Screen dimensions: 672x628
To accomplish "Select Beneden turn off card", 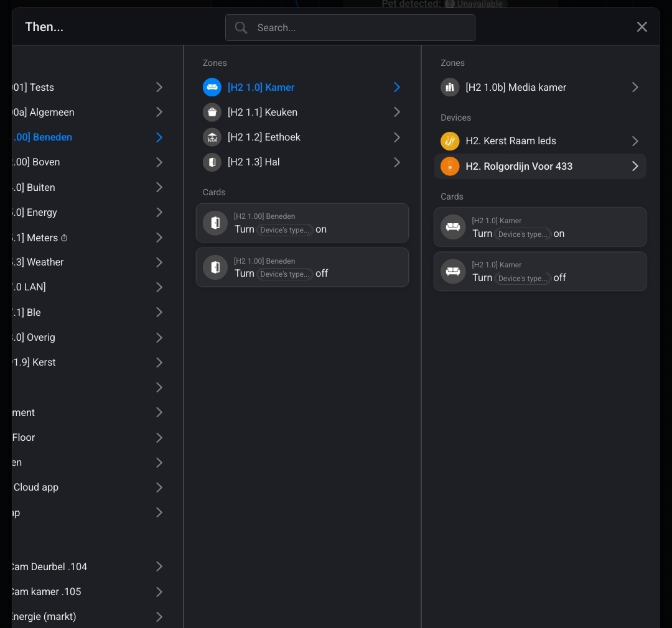I will point(302,267).
